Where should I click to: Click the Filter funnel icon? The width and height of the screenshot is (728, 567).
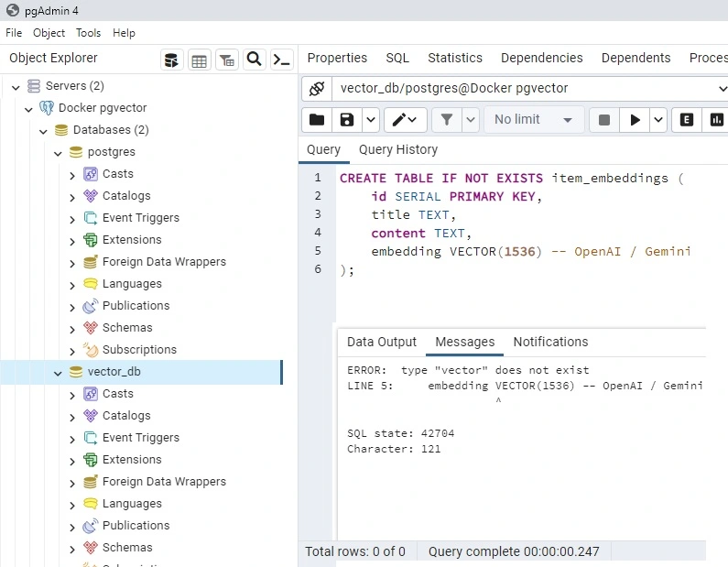click(x=447, y=120)
